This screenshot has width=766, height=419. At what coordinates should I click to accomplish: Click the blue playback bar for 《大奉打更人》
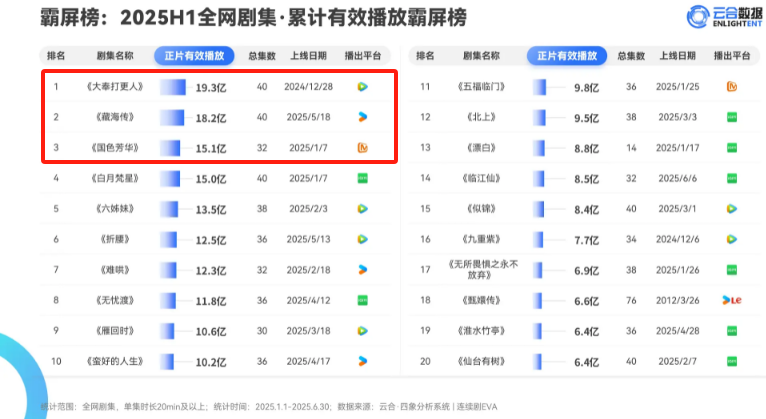coord(173,87)
